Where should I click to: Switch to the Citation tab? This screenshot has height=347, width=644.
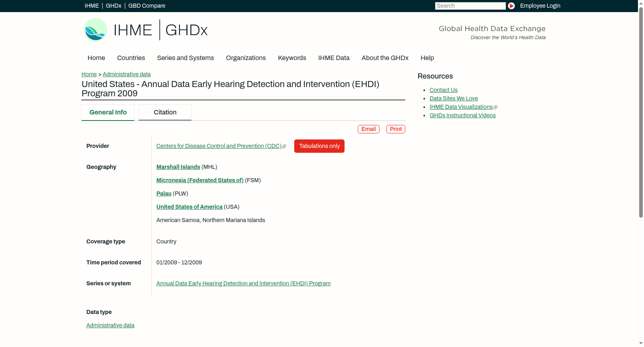click(x=165, y=112)
